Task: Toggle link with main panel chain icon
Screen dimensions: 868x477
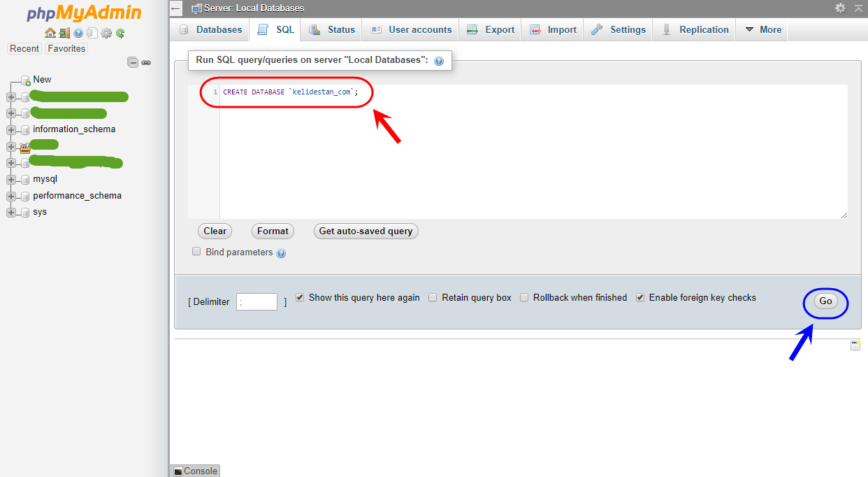Action: pyautogui.click(x=146, y=62)
